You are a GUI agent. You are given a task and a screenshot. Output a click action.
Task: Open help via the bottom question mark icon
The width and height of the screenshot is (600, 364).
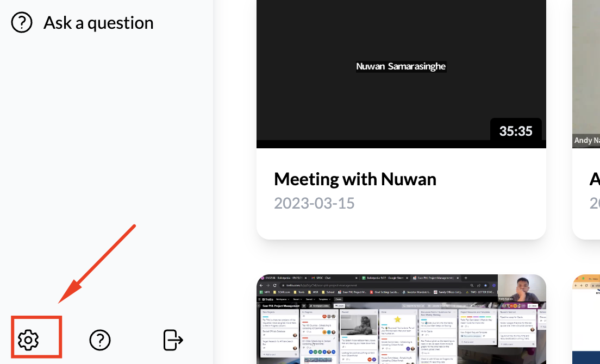click(100, 340)
